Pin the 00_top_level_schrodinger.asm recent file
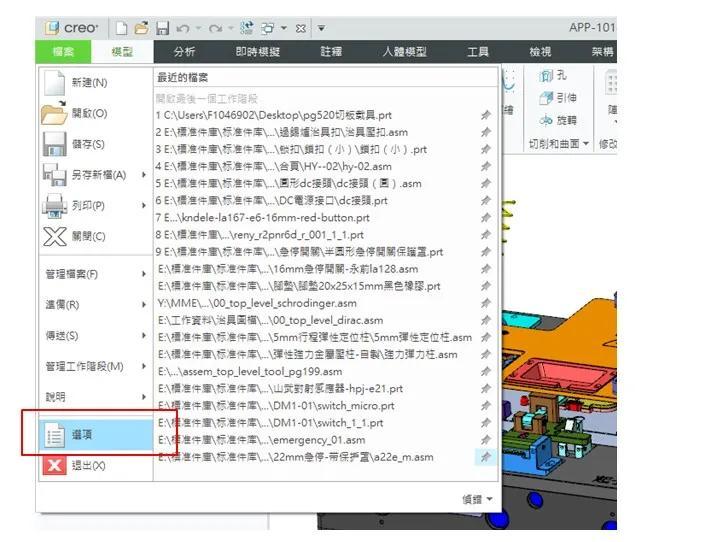 [486, 304]
